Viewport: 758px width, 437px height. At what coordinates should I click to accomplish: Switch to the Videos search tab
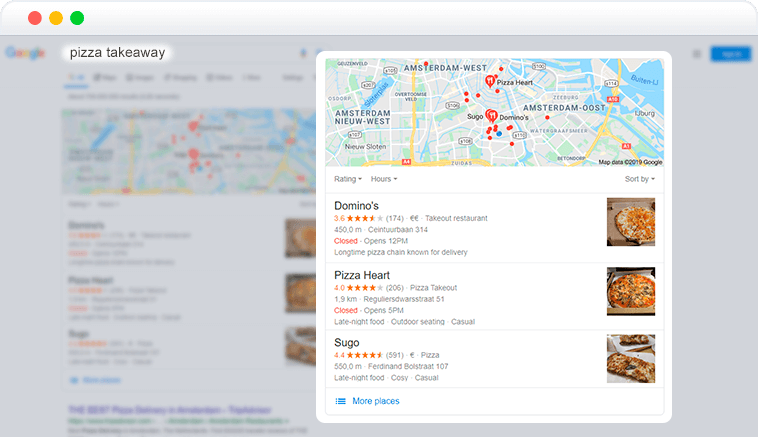point(219,77)
